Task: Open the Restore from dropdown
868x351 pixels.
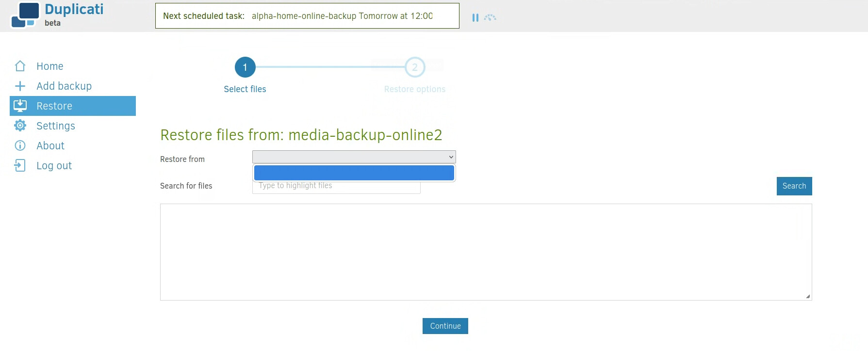Action: 354,157
